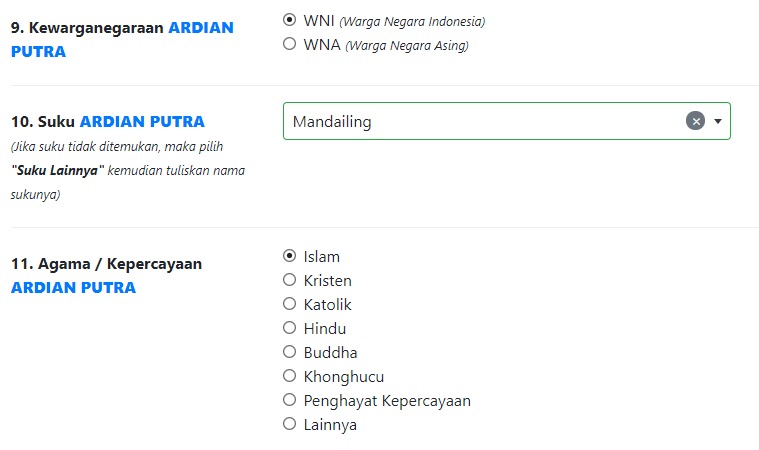The height and width of the screenshot is (450, 759).
Task: Click the Warga Negara Indonesia label
Action: pyautogui.click(x=412, y=22)
